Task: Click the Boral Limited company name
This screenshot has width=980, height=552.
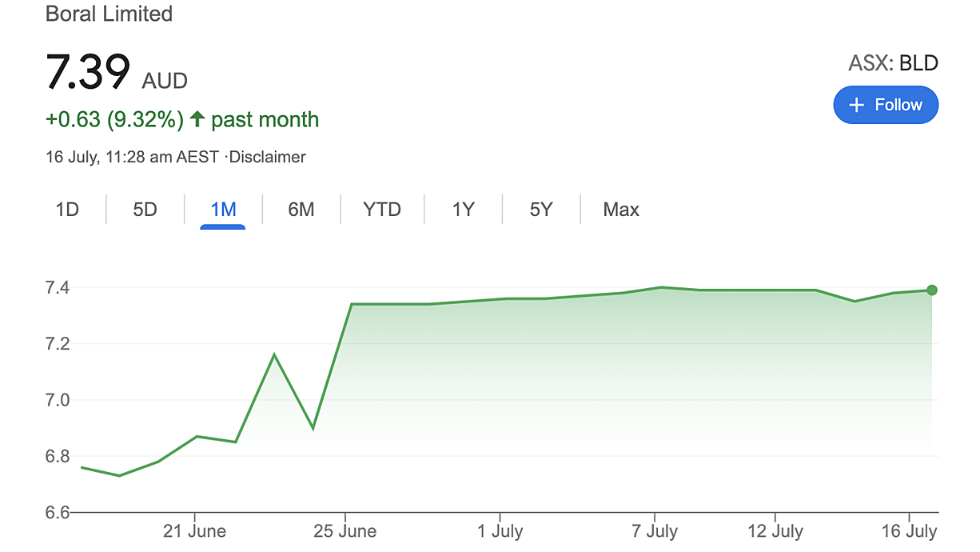Action: coord(110,14)
